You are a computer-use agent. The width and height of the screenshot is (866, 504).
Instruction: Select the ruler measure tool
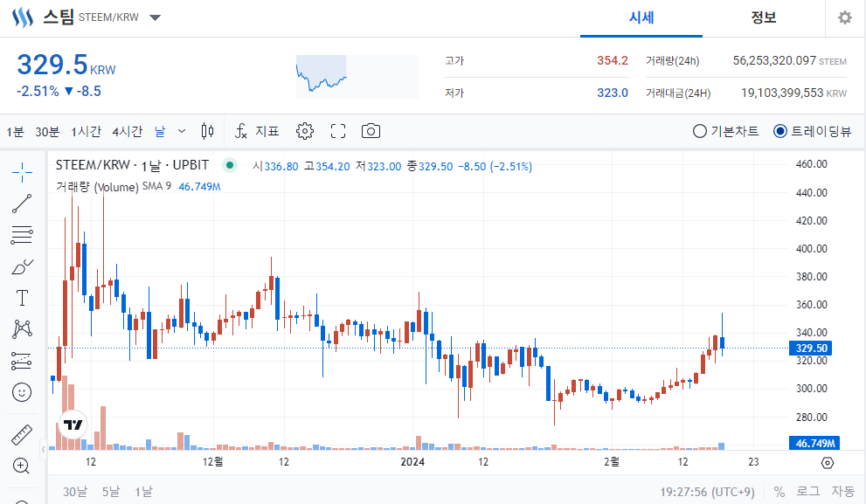22,434
